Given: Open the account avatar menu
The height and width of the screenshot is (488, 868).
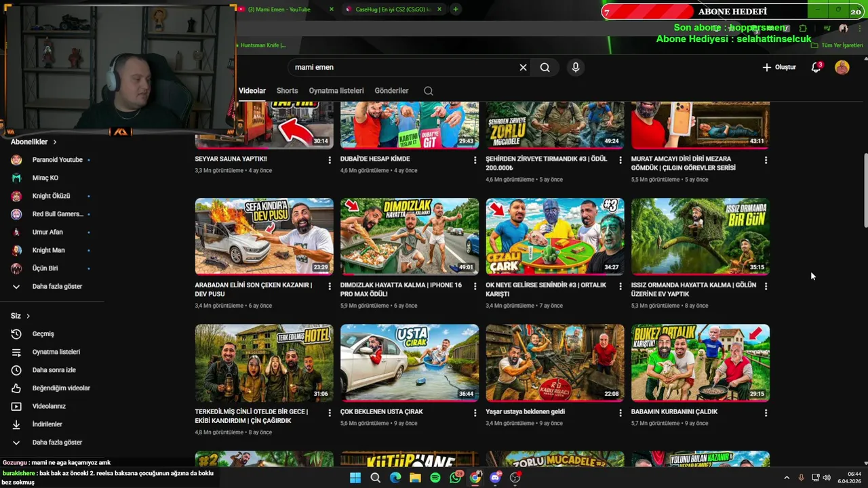Looking at the screenshot, I should tap(842, 67).
